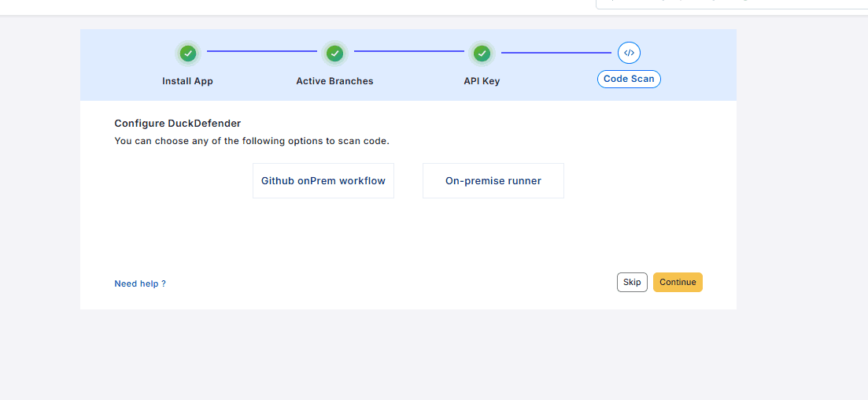Screen dimensions: 868x400
Task: Click progress line between Install App and Active Branches
Action: point(261,52)
